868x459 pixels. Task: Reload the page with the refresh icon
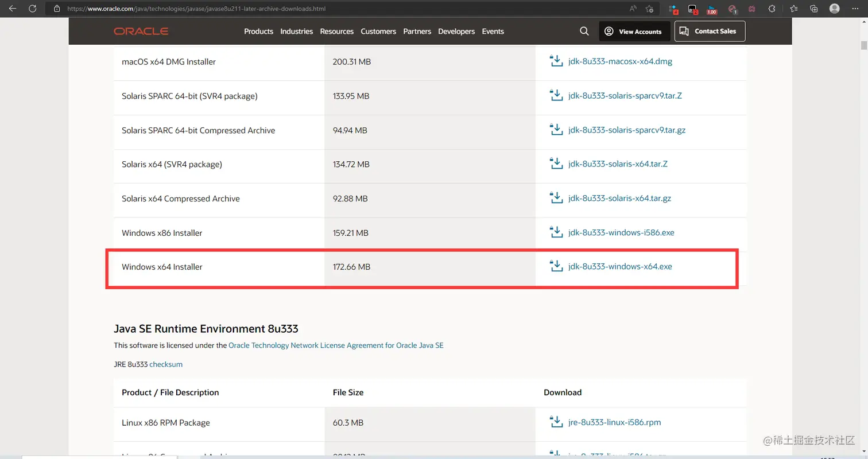pyautogui.click(x=33, y=9)
